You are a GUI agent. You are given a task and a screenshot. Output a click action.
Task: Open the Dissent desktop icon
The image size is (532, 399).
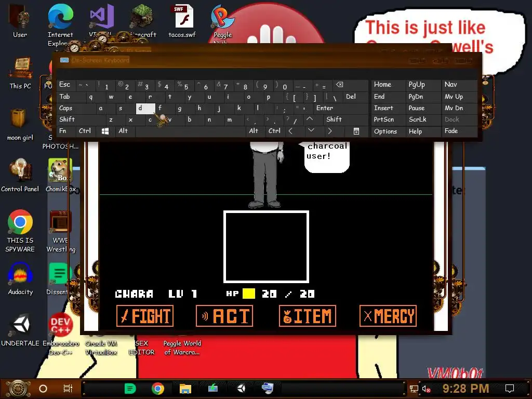click(x=59, y=279)
